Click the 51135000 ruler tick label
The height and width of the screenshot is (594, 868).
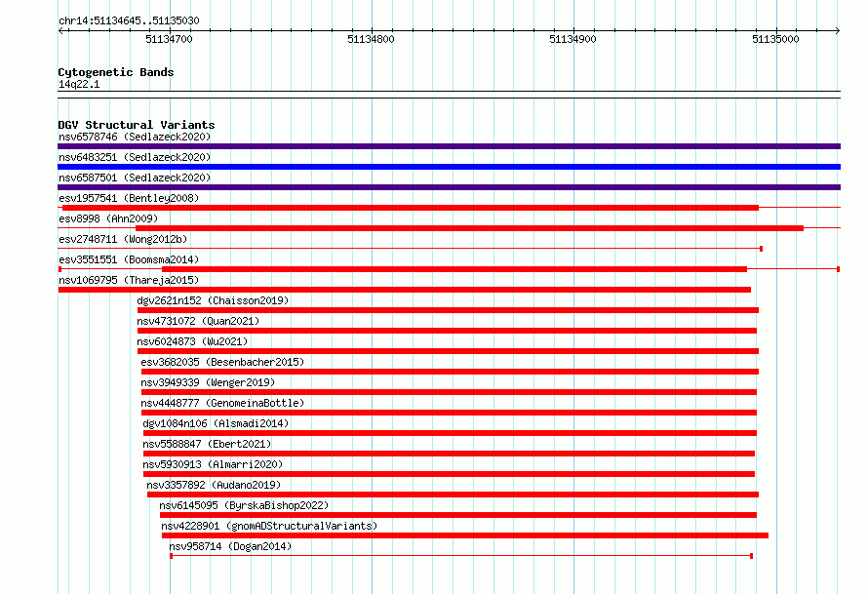coord(775,39)
